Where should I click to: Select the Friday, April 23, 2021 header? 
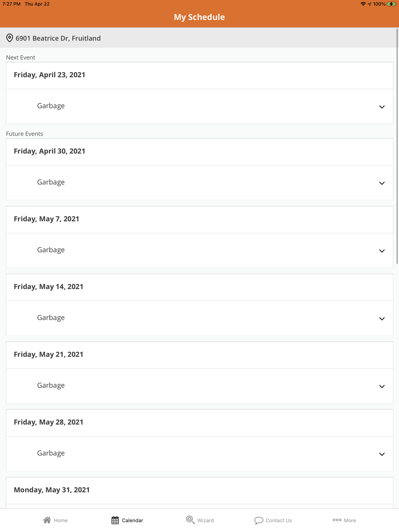49,75
